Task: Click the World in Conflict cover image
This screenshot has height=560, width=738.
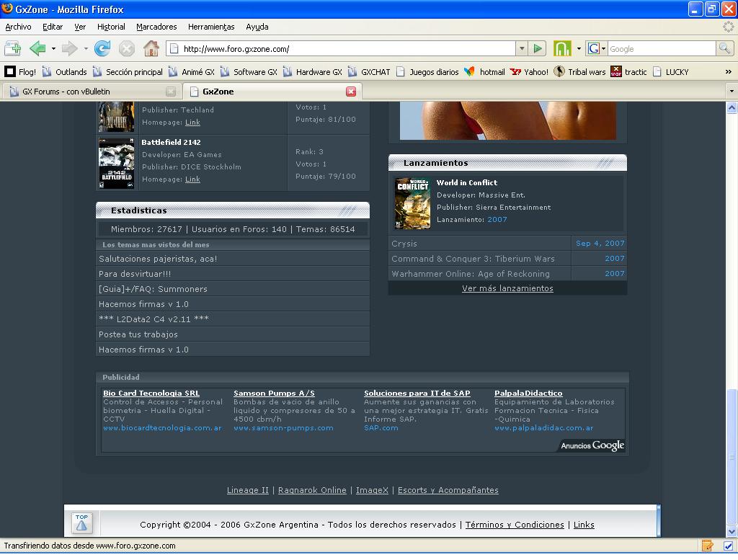Action: 412,203
